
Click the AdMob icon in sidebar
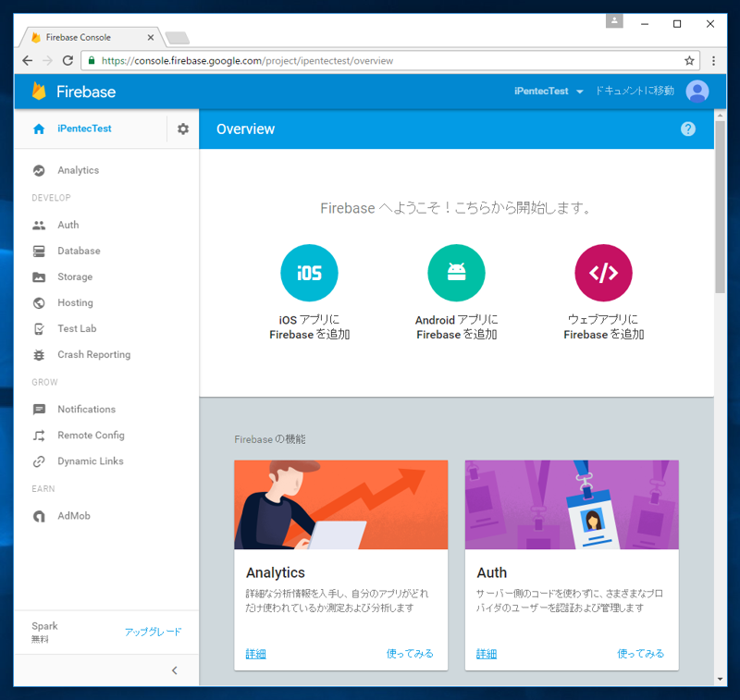pyautogui.click(x=39, y=516)
